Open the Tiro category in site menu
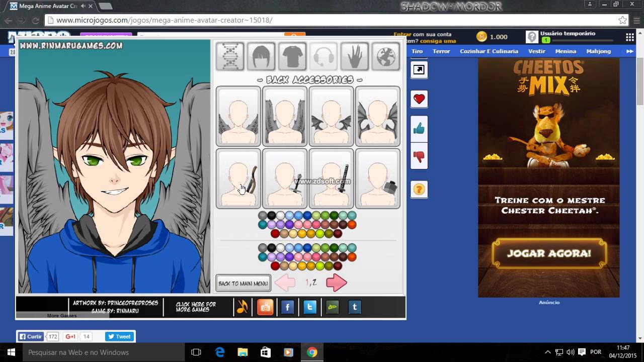Viewport: 644px width, 362px height. (417, 51)
